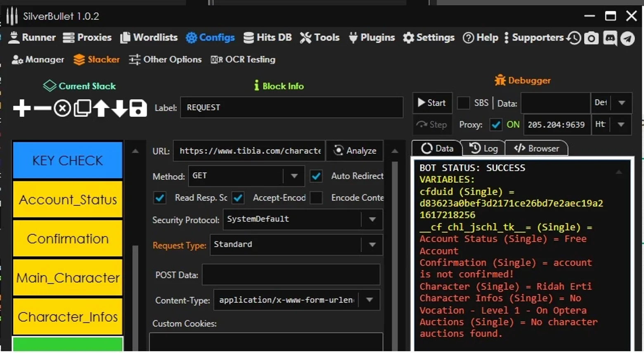Image resolution: width=644 pixels, height=353 pixels.
Task: Open the OCR Testing tab
Action: pyautogui.click(x=243, y=60)
